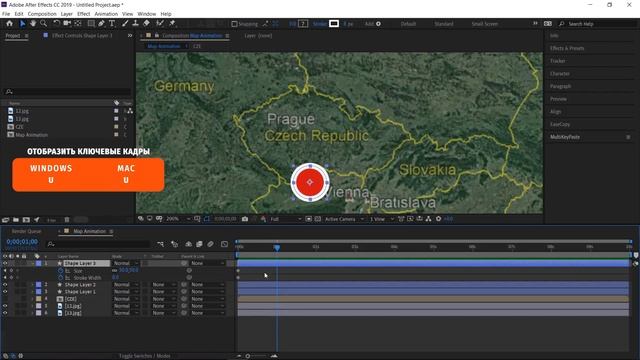Toggle the Stroke Width property stopwatch

tap(61, 278)
